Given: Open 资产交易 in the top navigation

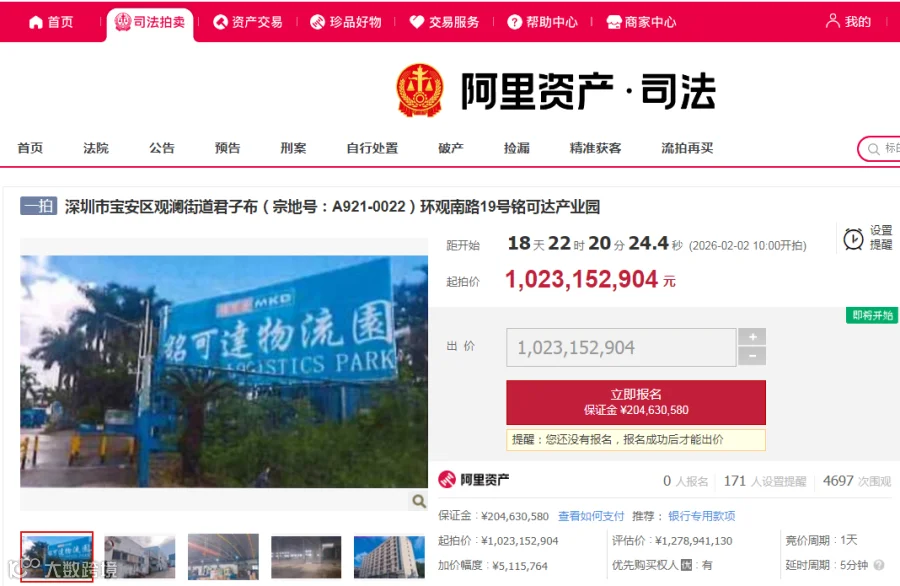Looking at the screenshot, I should click(x=248, y=22).
